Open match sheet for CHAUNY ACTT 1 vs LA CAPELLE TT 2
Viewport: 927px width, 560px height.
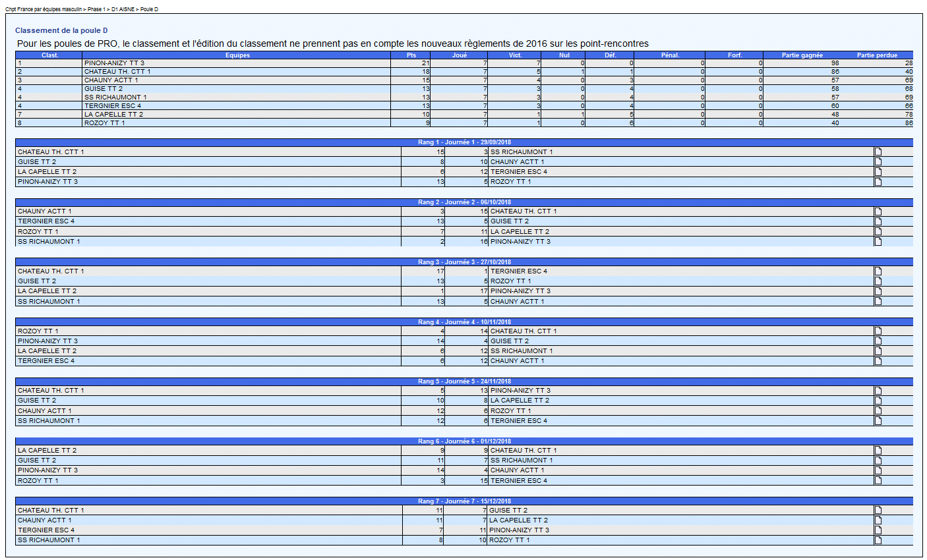[x=878, y=520]
